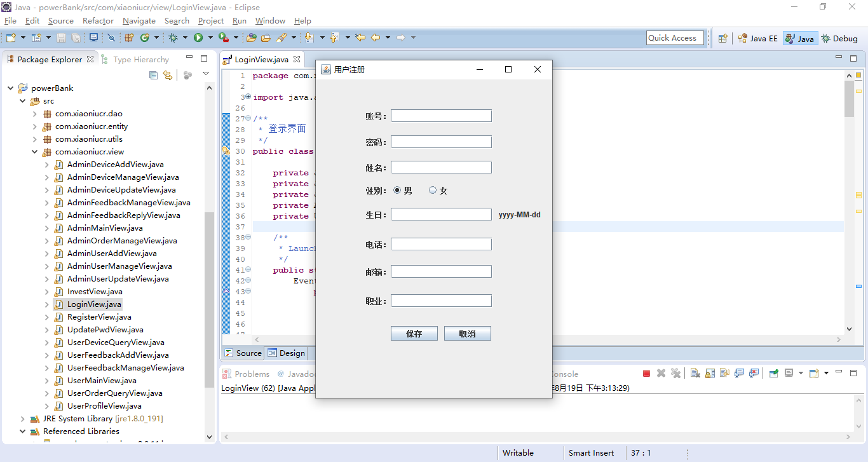This screenshot has width=868, height=462.
Task: Click the Open Perspective icon
Action: pos(722,38)
